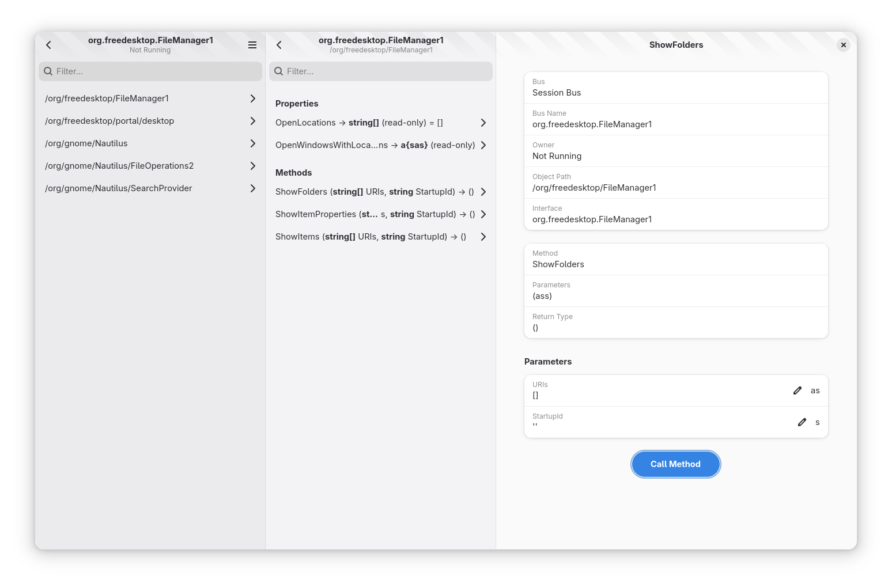The width and height of the screenshot is (892, 588).
Task: Click the back arrow in the left pane header
Action: coord(49,45)
